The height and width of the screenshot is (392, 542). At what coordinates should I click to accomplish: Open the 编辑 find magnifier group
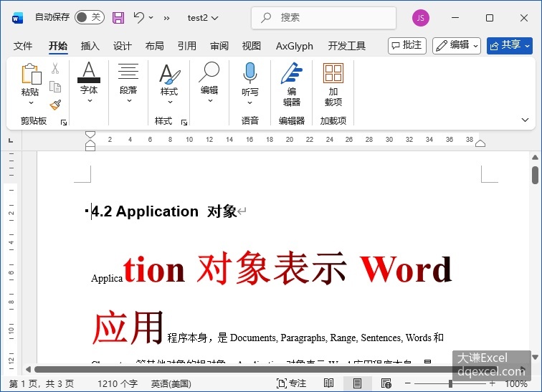(x=209, y=82)
